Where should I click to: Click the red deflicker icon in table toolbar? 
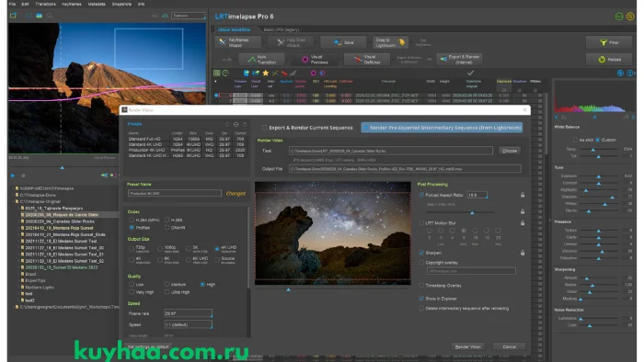click(x=283, y=73)
